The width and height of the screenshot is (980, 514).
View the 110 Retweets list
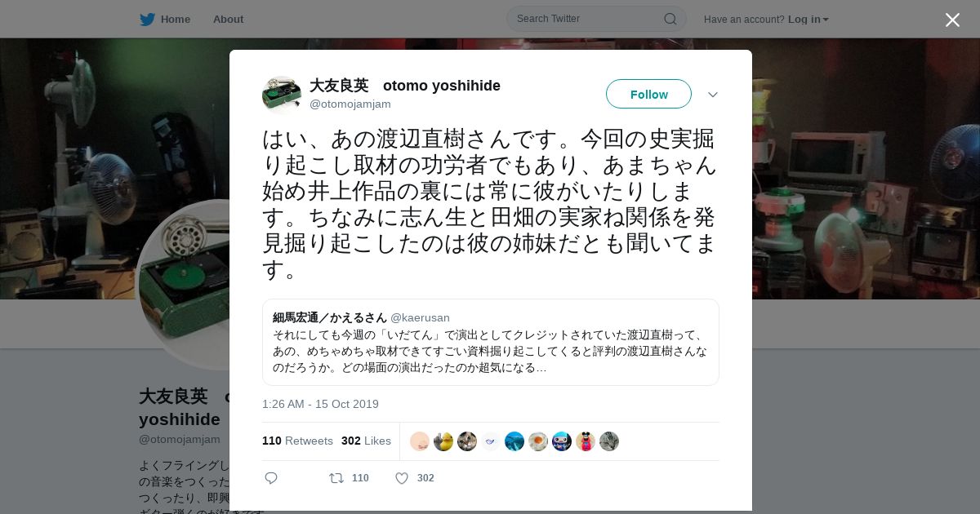click(297, 441)
